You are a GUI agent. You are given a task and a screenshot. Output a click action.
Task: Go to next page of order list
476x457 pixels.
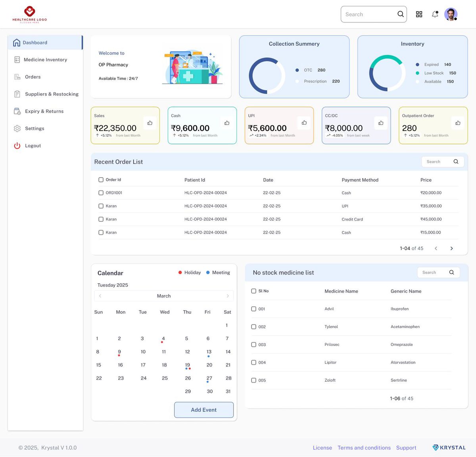coord(451,248)
